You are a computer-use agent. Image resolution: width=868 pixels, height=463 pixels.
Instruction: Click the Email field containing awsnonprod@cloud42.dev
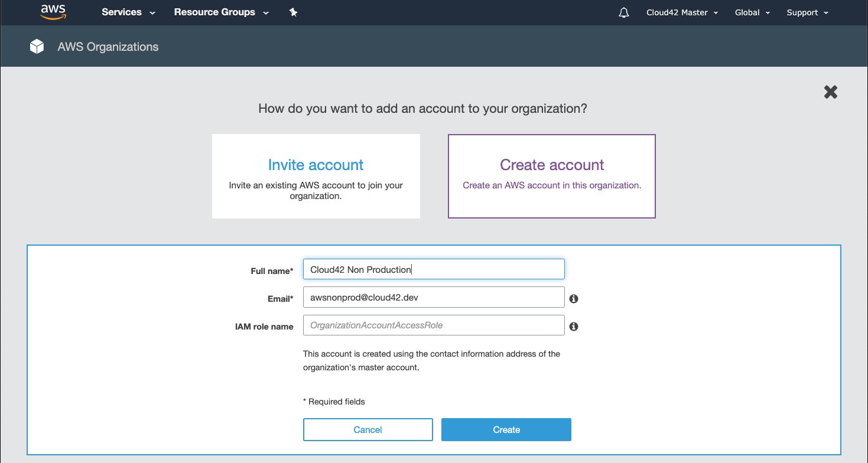(433, 297)
